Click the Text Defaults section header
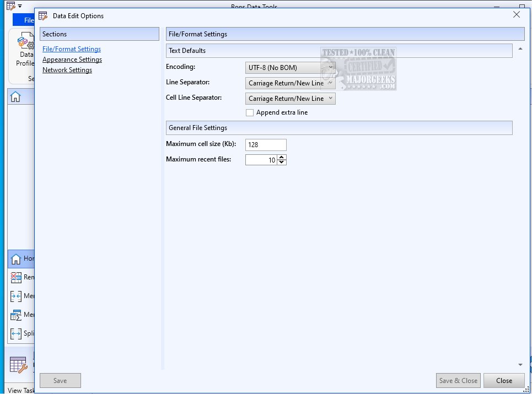532x394 pixels. (339, 51)
